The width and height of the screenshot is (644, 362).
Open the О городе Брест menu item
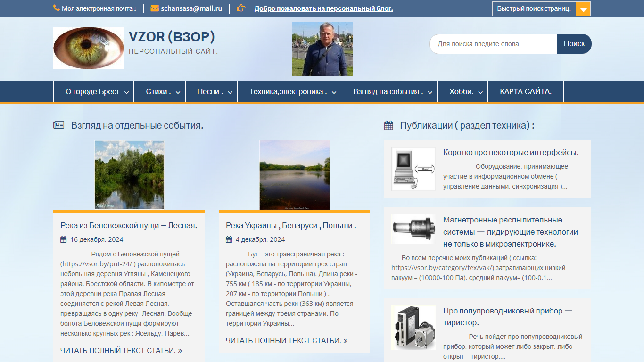93,92
